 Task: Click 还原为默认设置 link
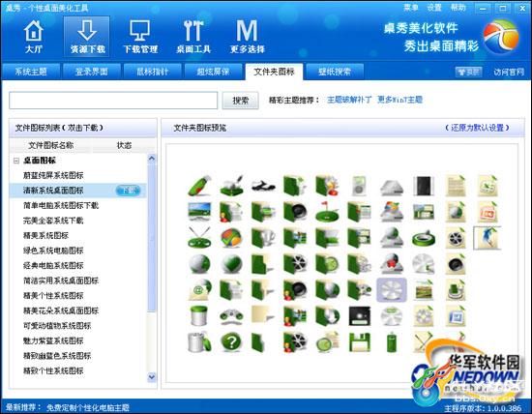click(x=477, y=128)
